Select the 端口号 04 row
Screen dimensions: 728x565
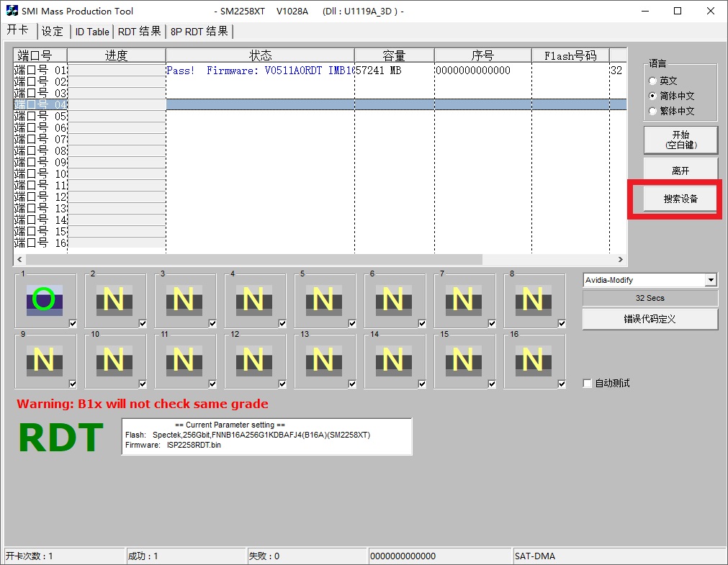coord(41,105)
